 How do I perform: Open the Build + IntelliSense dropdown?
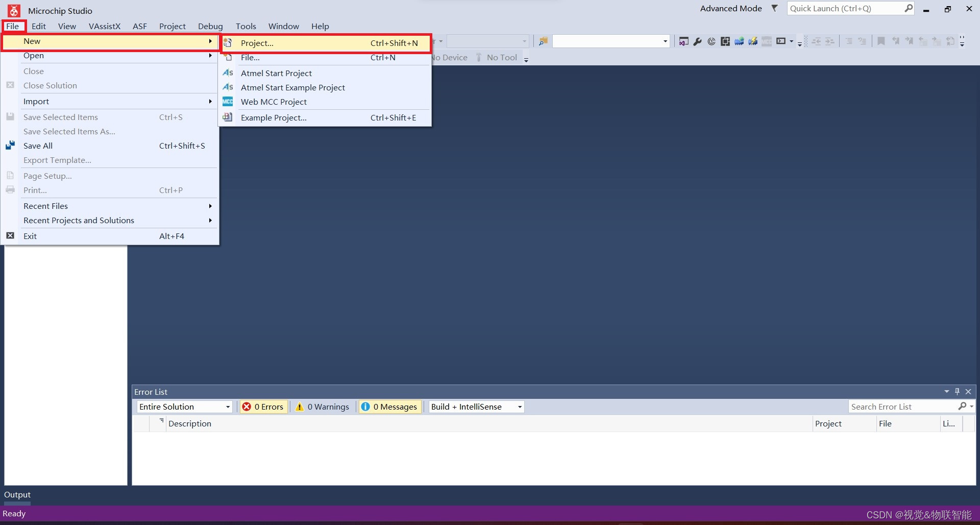click(520, 407)
